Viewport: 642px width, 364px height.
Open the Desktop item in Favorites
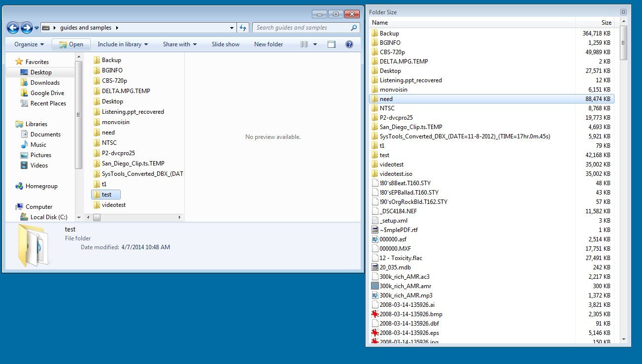[x=42, y=72]
